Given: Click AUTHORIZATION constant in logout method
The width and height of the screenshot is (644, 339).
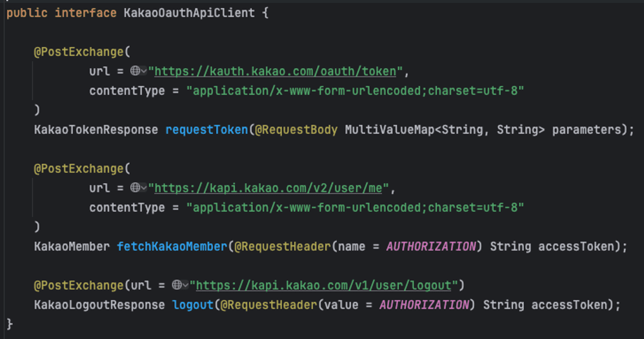Looking at the screenshot, I should click(424, 305).
